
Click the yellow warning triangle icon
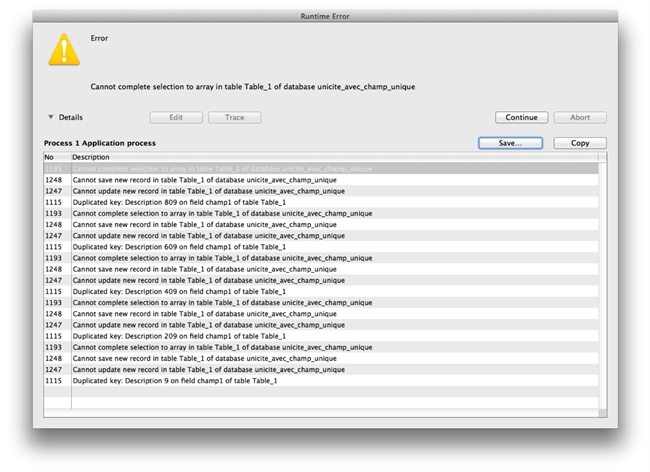[x=66, y=49]
